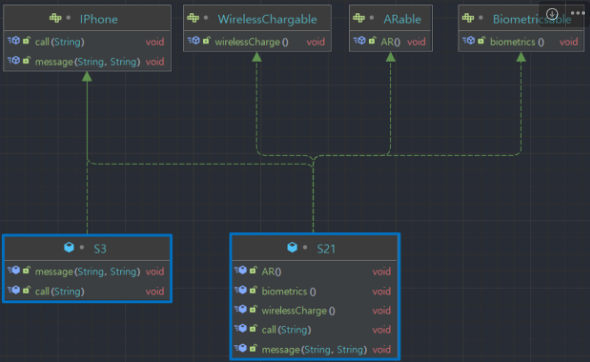Click method icon beside AR() in ARable
590x362 pixels.
tap(360, 41)
